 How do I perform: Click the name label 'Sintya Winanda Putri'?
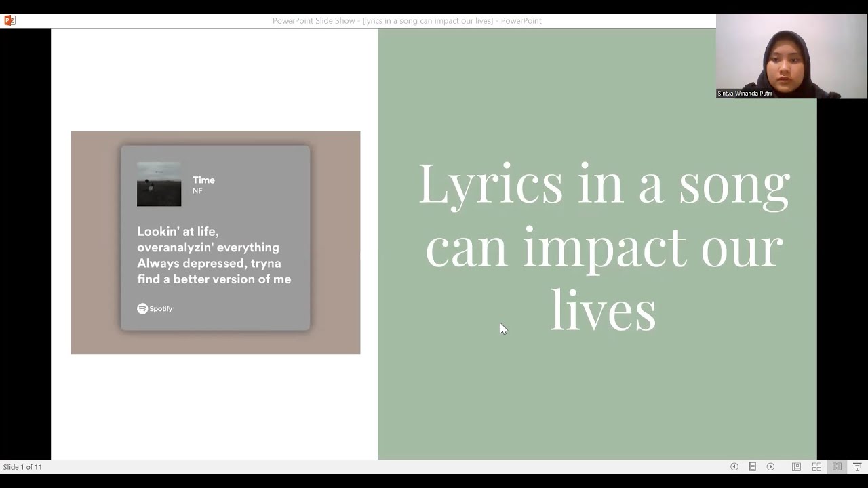tap(745, 94)
